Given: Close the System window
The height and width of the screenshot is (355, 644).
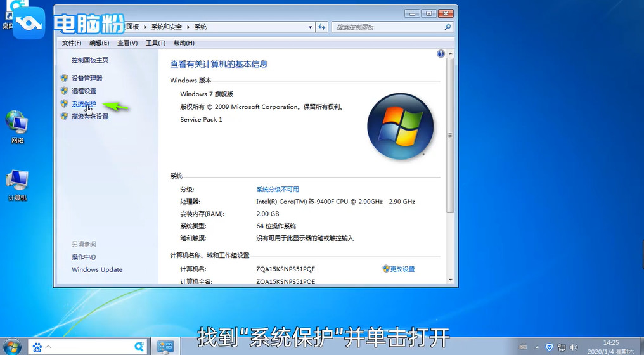Looking at the screenshot, I should click(446, 13).
